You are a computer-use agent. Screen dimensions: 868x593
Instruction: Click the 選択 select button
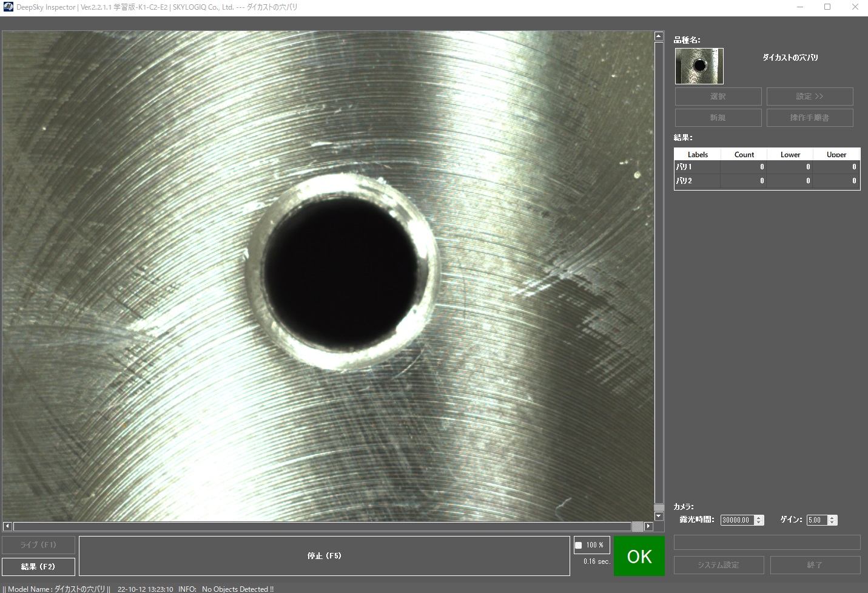pyautogui.click(x=718, y=97)
